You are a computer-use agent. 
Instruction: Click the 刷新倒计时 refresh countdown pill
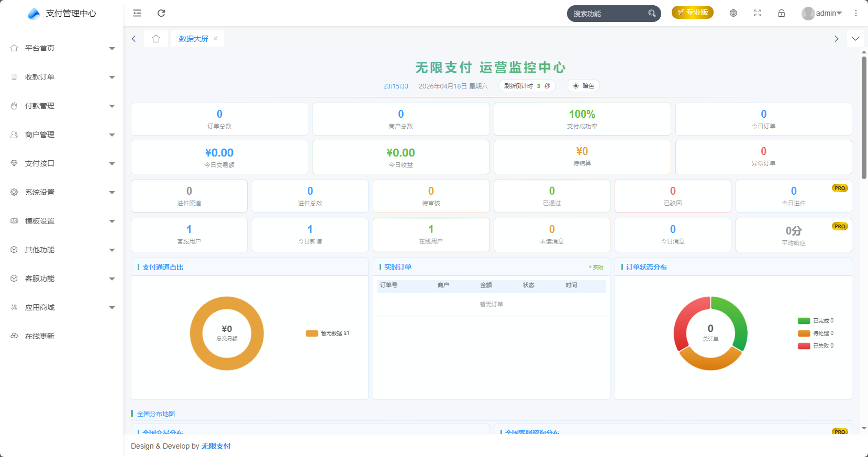point(527,86)
